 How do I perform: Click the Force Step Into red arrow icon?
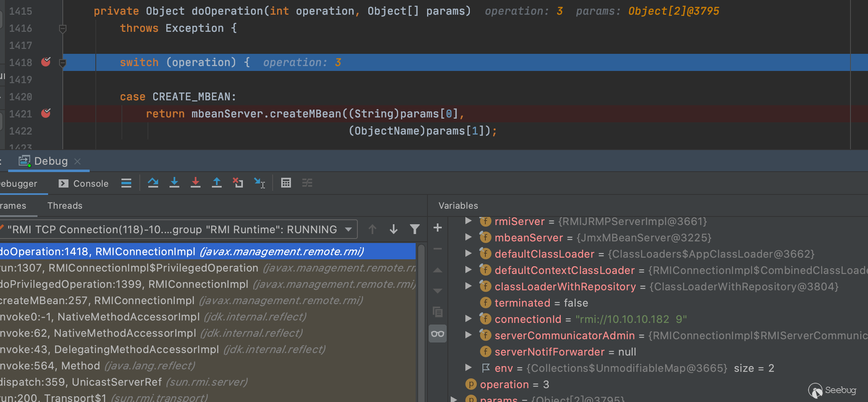196,183
